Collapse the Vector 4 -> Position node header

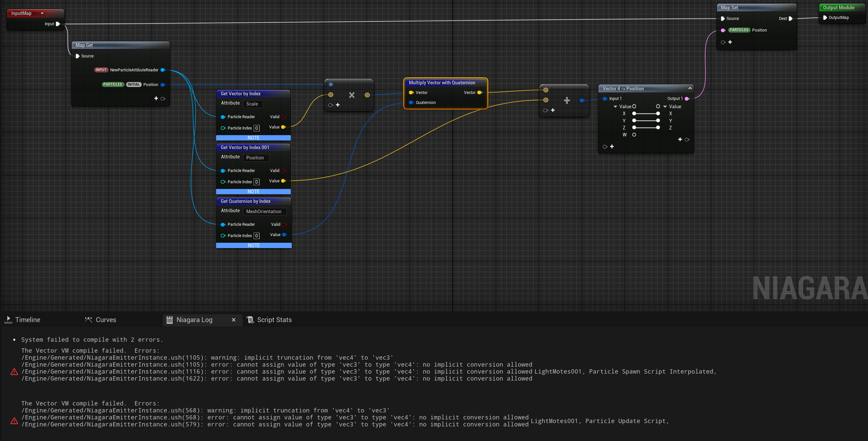pos(690,88)
